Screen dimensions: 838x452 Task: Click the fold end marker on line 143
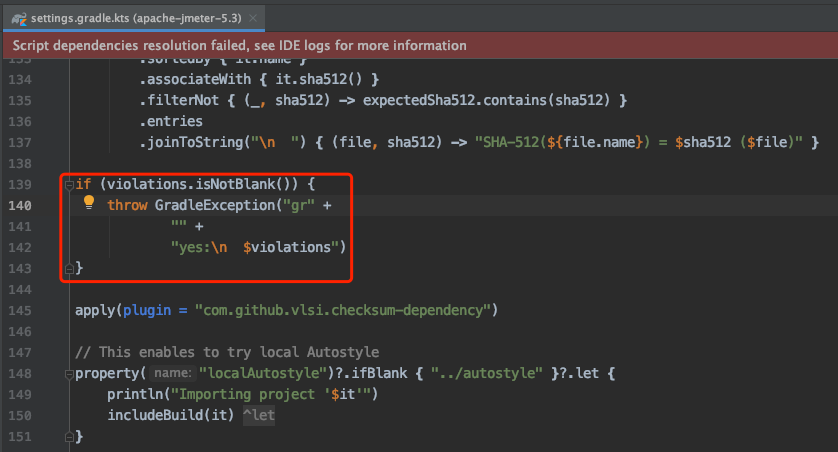(67, 268)
